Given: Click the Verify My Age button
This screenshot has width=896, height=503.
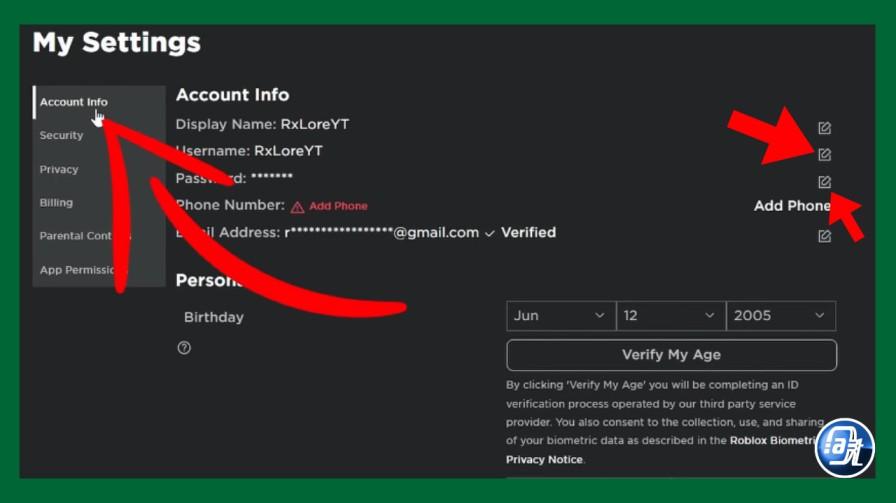Looking at the screenshot, I should click(x=671, y=355).
